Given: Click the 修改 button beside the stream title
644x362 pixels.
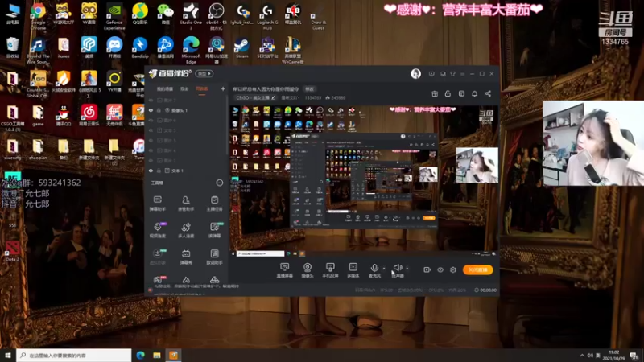Looking at the screenshot, I should [309, 89].
